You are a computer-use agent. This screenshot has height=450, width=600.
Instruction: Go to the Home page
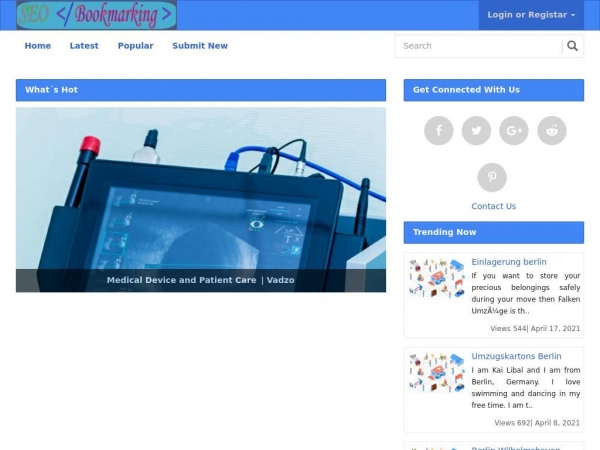pos(38,46)
